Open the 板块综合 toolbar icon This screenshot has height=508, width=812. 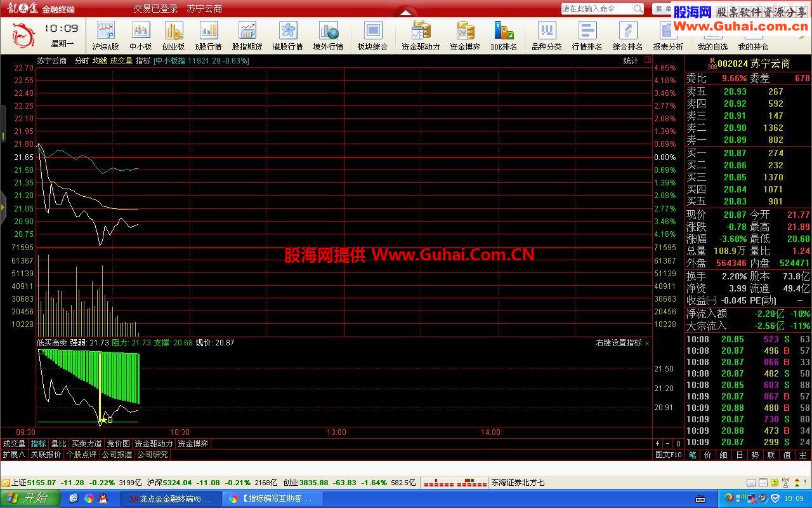click(x=372, y=36)
